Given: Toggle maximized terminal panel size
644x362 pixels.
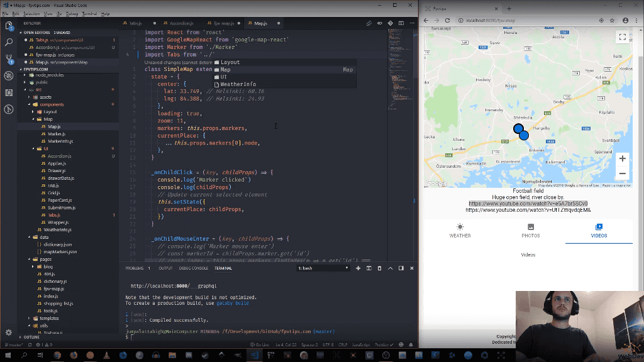Looking at the screenshot, I should coord(390,268).
